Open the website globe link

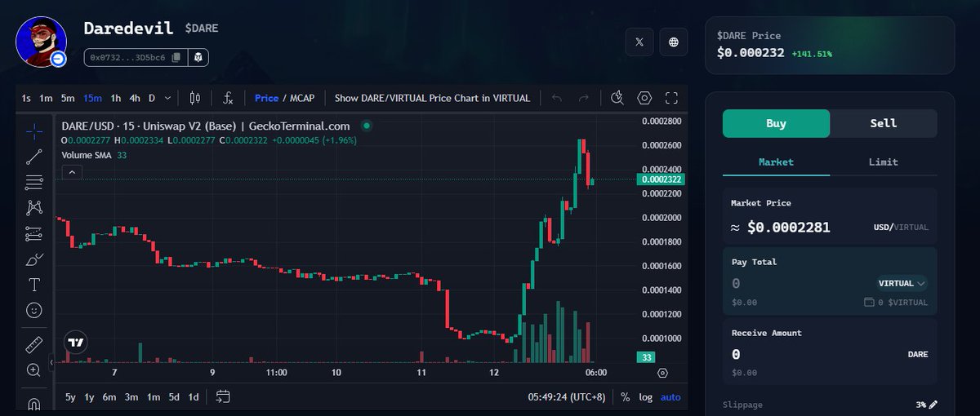point(674,42)
